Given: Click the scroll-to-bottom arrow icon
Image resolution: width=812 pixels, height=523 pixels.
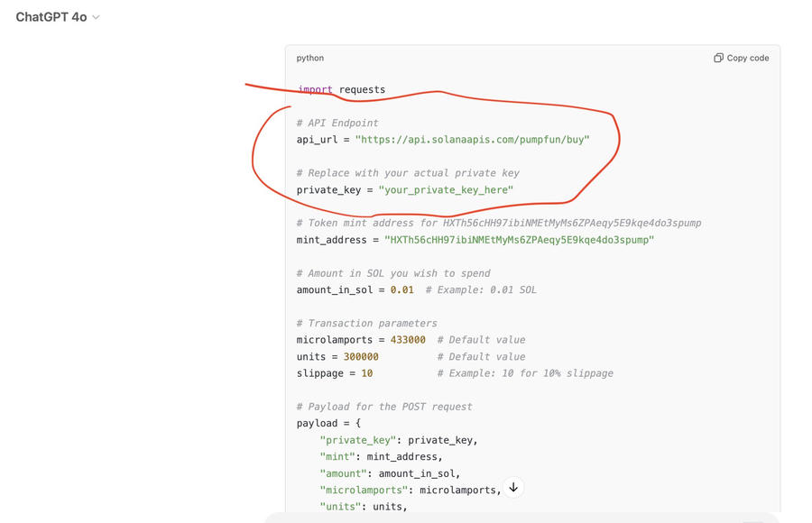Looking at the screenshot, I should point(513,488).
